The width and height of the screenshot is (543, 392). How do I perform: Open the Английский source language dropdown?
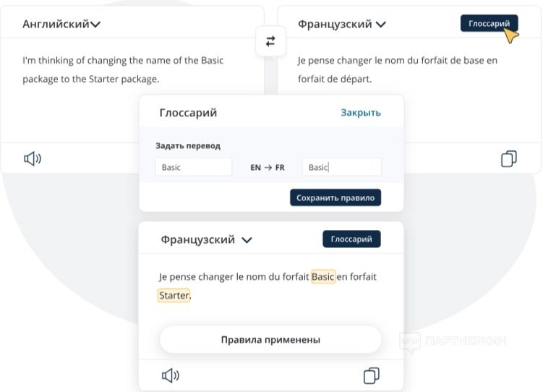click(61, 24)
